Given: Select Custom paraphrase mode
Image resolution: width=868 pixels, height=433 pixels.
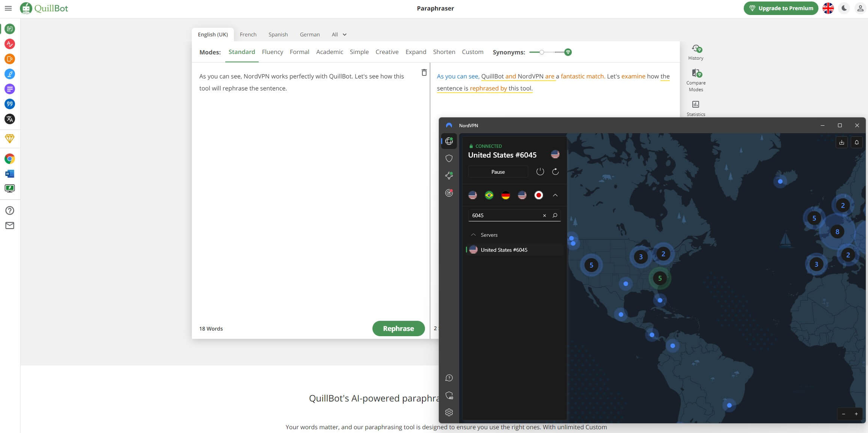Looking at the screenshot, I should [473, 52].
